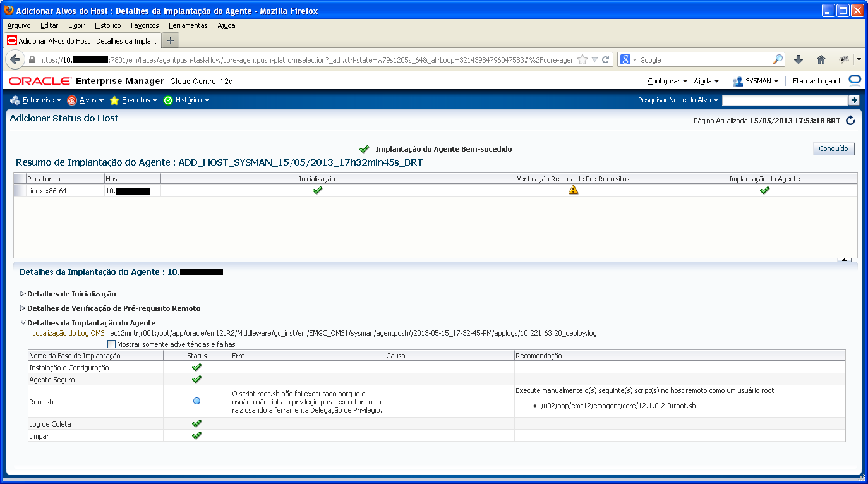This screenshot has width=868, height=484.
Task: Click the SYSMAN user icon
Action: click(x=737, y=81)
